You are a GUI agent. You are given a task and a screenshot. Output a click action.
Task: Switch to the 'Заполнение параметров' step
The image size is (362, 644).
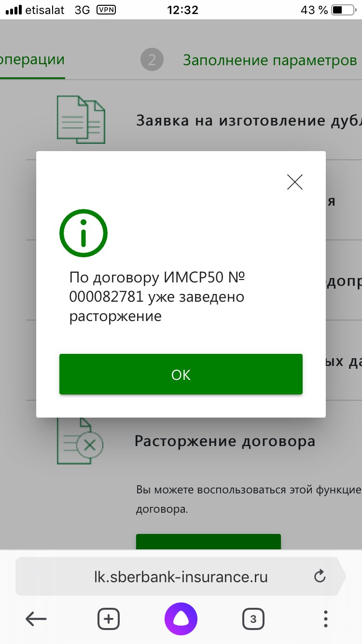270,60
